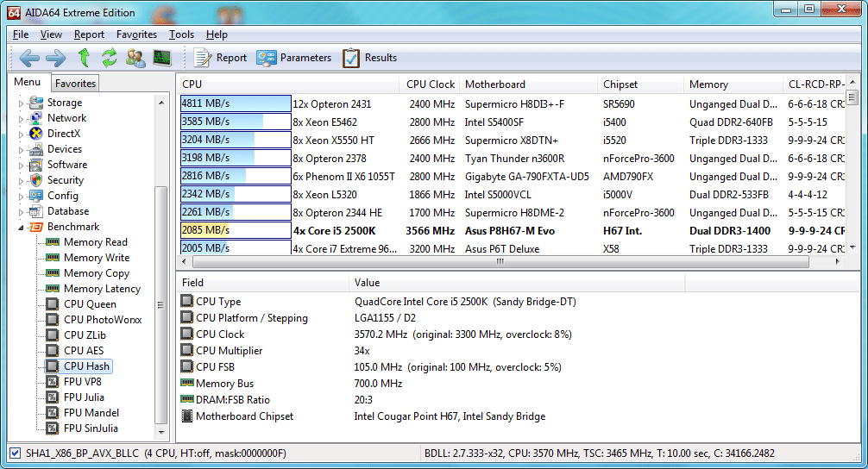The width and height of the screenshot is (868, 469).
Task: Click the Back navigation arrow
Action: click(28, 58)
